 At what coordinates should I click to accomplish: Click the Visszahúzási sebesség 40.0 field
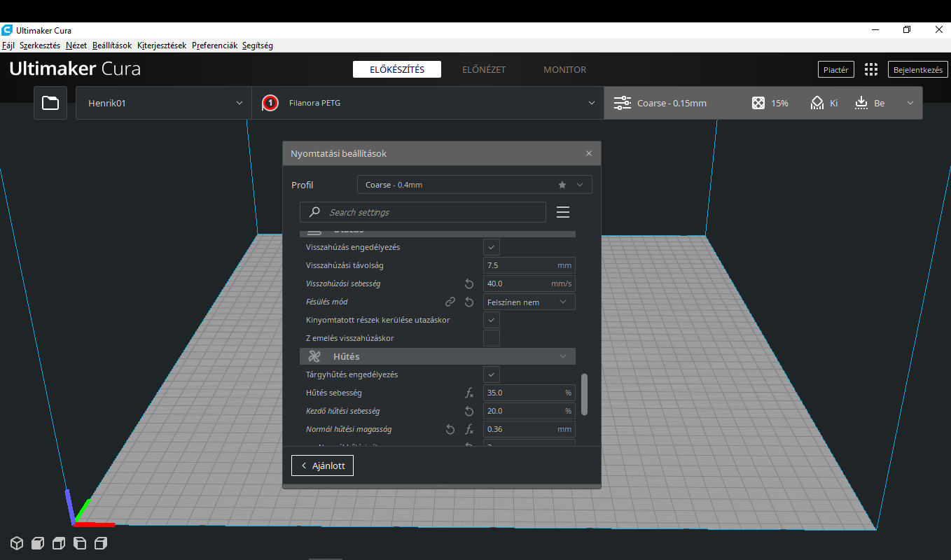[x=529, y=283]
